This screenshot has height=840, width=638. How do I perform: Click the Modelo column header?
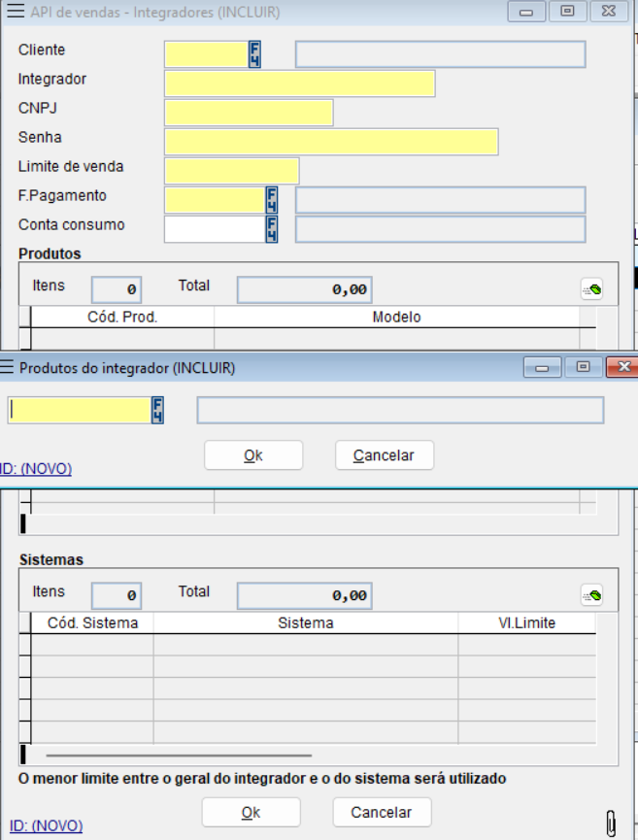(396, 318)
